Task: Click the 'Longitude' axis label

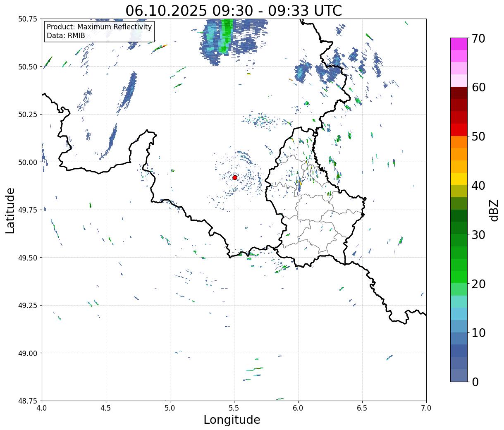Action: tap(232, 420)
